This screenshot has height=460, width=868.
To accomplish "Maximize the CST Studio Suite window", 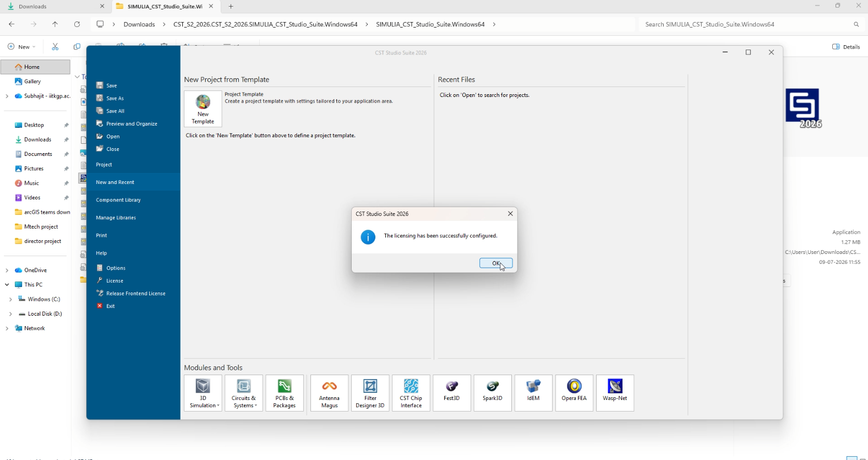I will click(x=748, y=52).
